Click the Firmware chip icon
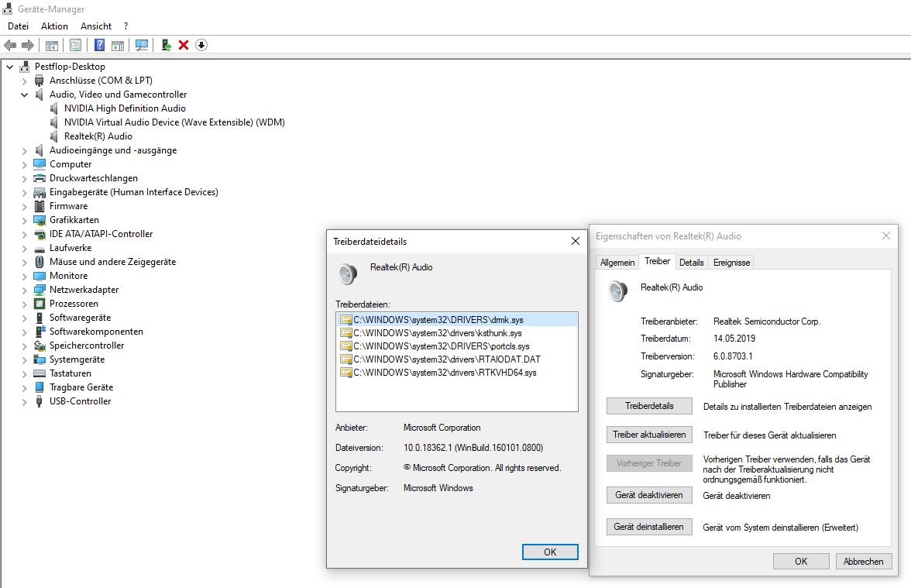This screenshot has width=911, height=588. [40, 206]
